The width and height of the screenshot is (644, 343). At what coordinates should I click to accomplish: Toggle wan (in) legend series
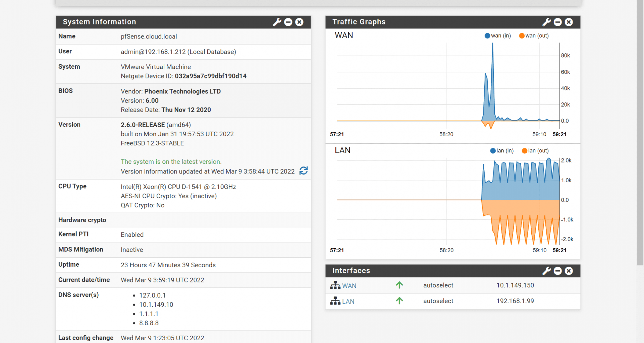coord(498,36)
